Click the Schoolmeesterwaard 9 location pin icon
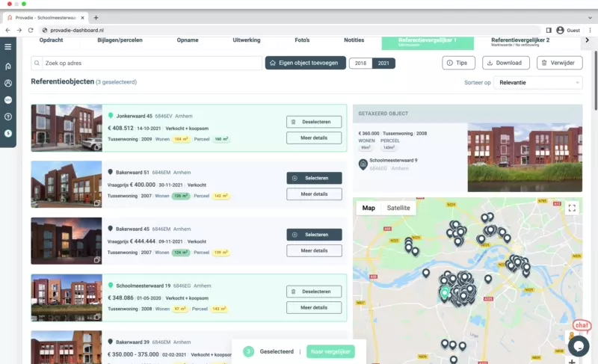598x364 pixels. pos(363,164)
